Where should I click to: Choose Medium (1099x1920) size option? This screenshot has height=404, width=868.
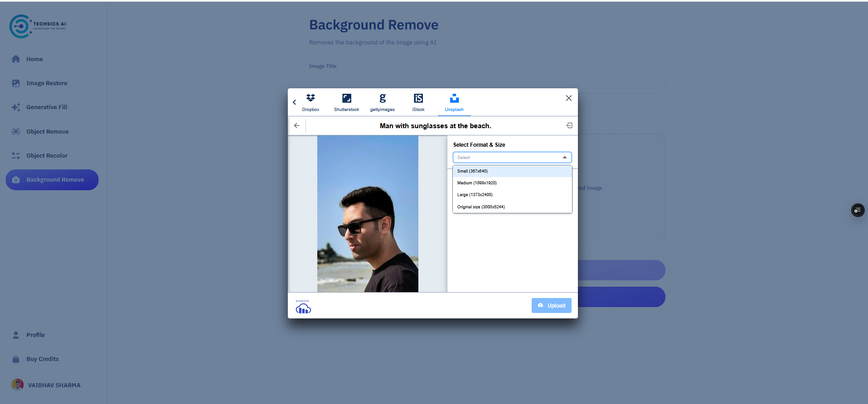pos(512,183)
